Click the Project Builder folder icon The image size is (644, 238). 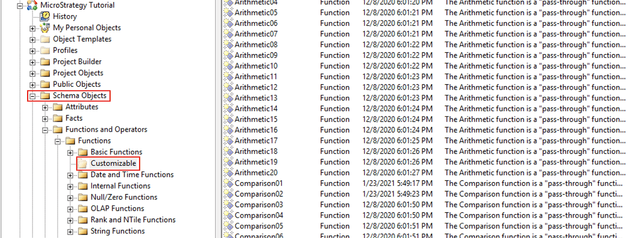click(45, 62)
